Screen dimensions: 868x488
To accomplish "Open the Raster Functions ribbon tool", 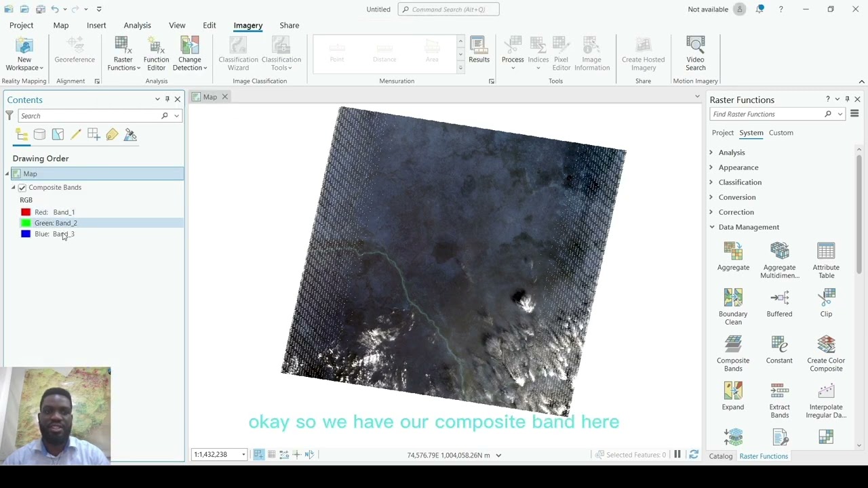I will click(x=123, y=54).
